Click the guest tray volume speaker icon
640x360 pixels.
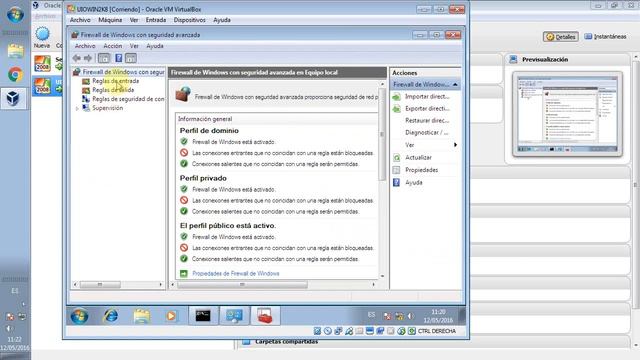(x=410, y=316)
